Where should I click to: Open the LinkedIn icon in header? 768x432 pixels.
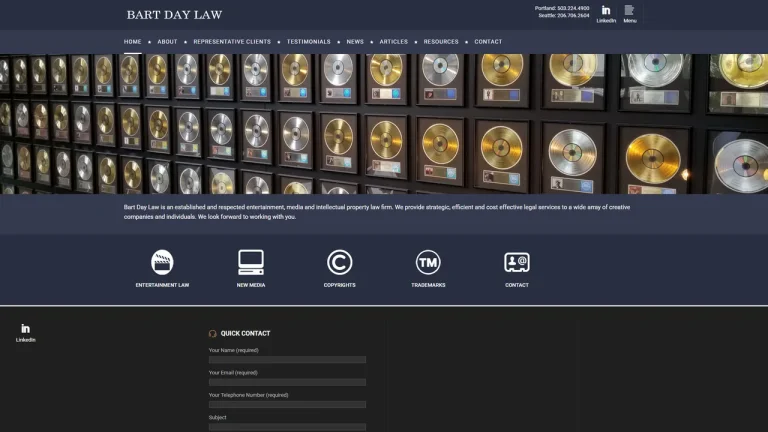point(606,10)
